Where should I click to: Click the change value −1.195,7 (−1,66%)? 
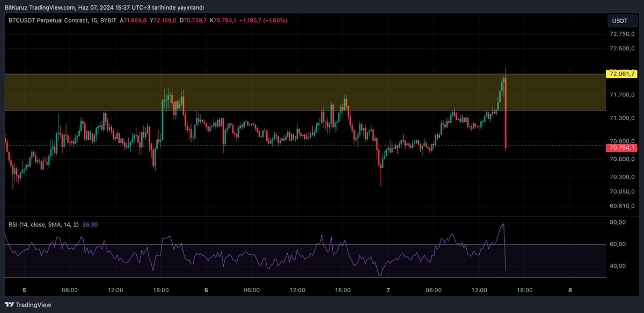(x=264, y=20)
